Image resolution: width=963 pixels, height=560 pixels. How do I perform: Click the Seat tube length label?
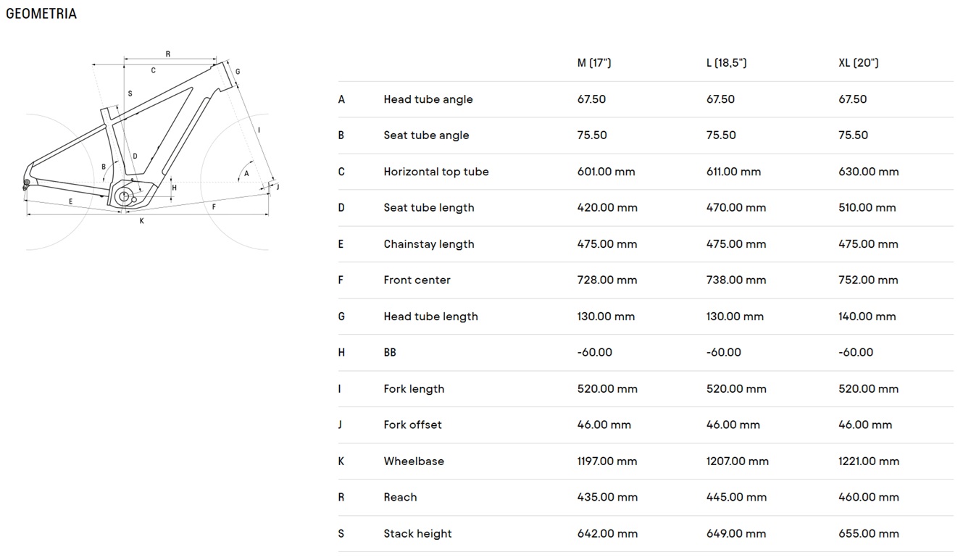coord(429,208)
